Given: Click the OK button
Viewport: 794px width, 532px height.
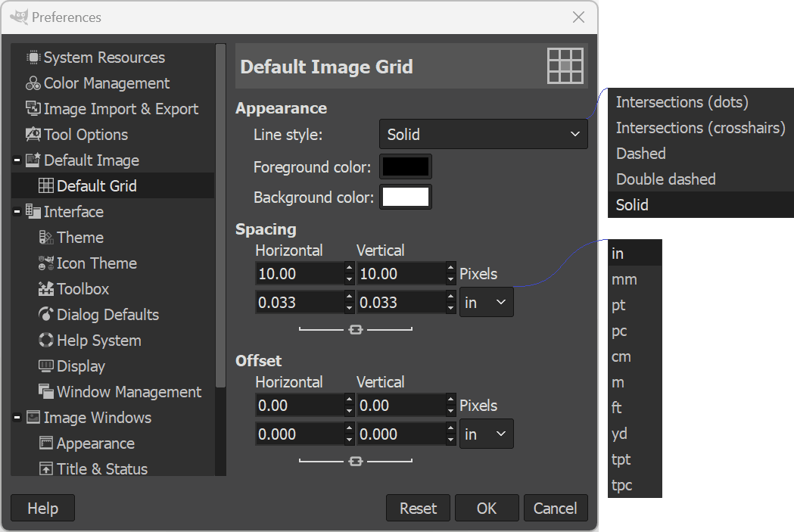Looking at the screenshot, I should click(486, 509).
